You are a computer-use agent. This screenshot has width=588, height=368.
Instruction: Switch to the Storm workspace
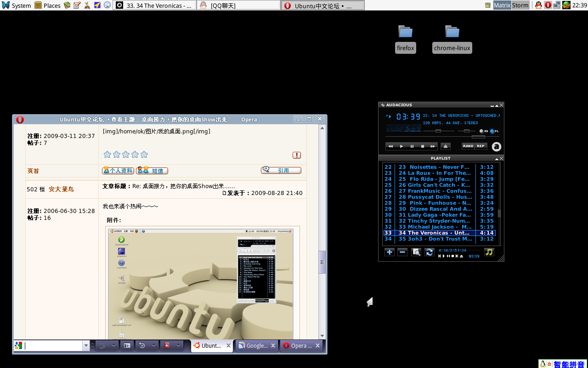pos(520,6)
